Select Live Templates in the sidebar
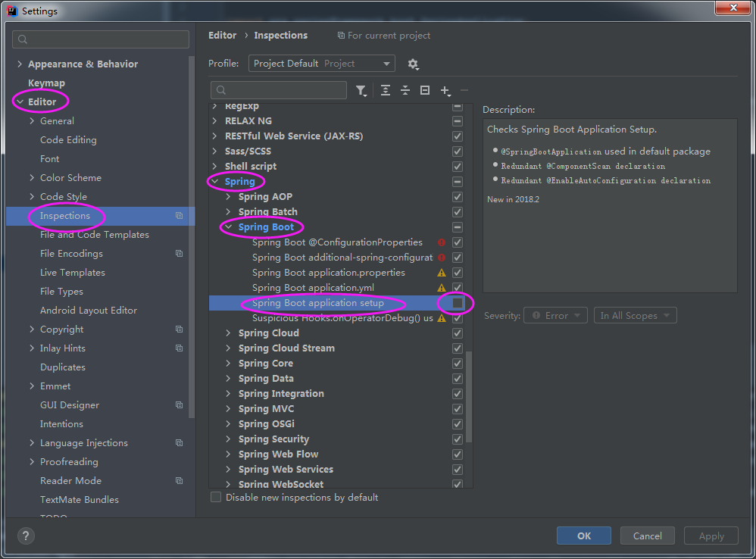Image resolution: width=756 pixels, height=559 pixels. (73, 272)
